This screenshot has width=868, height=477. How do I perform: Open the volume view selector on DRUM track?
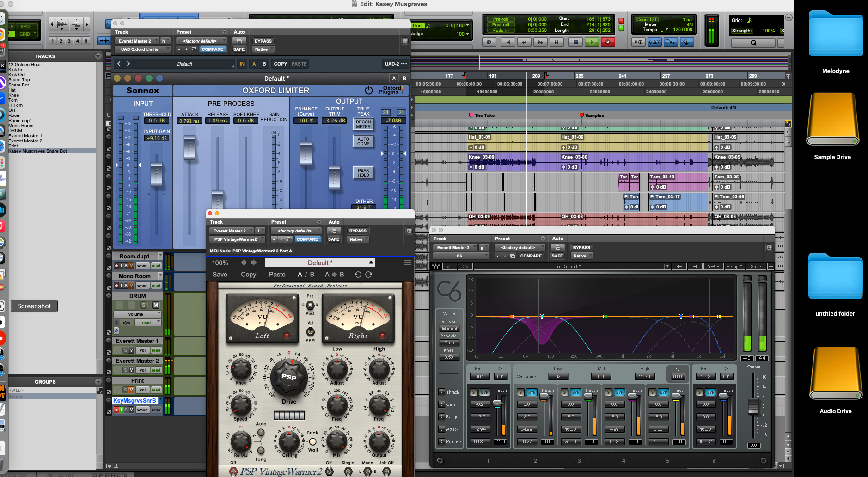click(137, 314)
